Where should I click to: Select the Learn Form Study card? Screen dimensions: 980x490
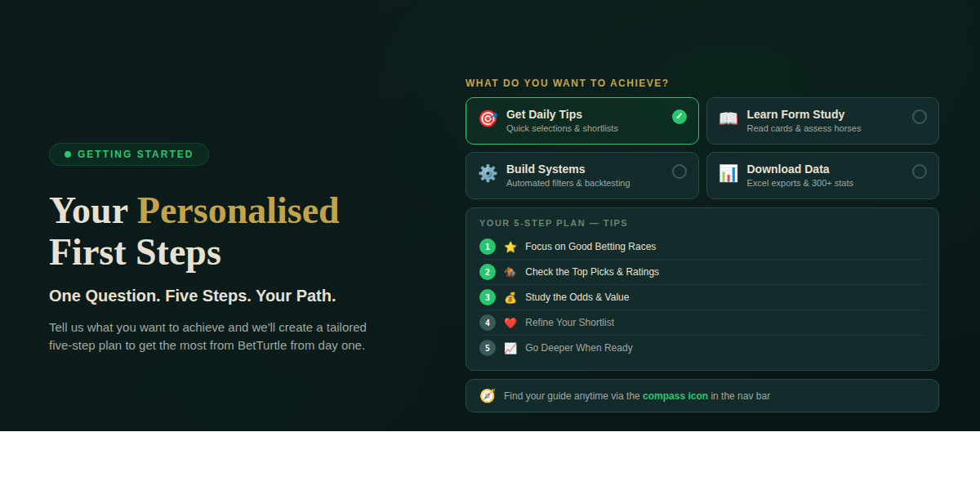tap(822, 120)
